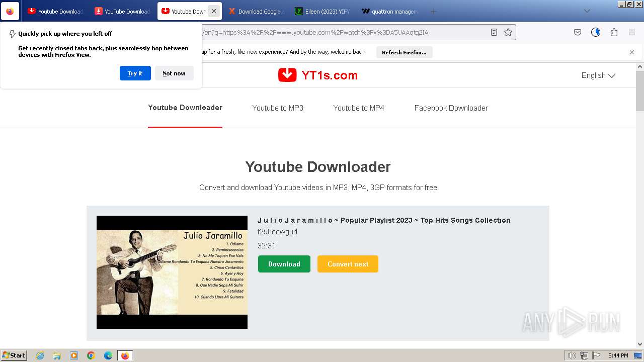Click the Firefox taskbar button

(125, 355)
